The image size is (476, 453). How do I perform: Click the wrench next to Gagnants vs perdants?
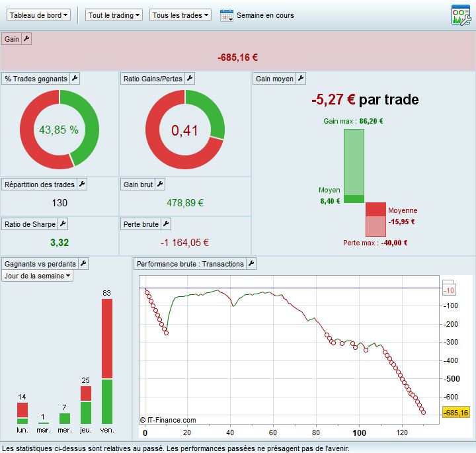coord(83,264)
